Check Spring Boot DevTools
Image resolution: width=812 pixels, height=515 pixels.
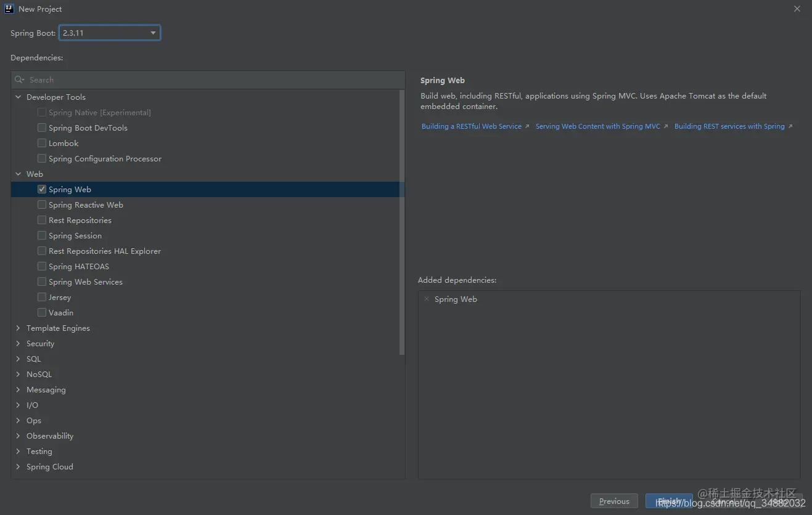click(42, 128)
